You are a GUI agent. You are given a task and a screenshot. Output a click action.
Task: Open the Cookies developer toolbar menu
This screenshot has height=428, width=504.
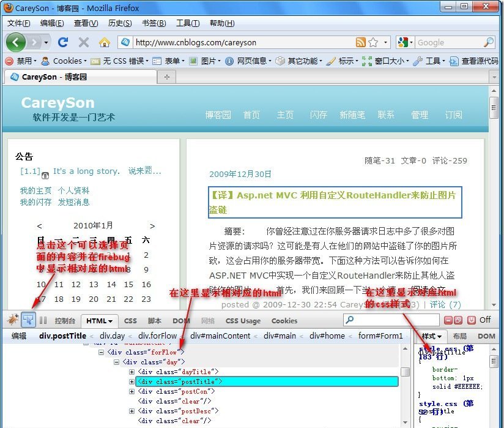click(x=64, y=61)
